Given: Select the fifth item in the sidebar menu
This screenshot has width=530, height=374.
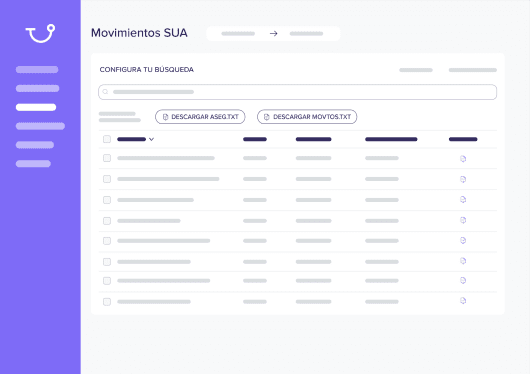Looking at the screenshot, I should click(34, 145).
